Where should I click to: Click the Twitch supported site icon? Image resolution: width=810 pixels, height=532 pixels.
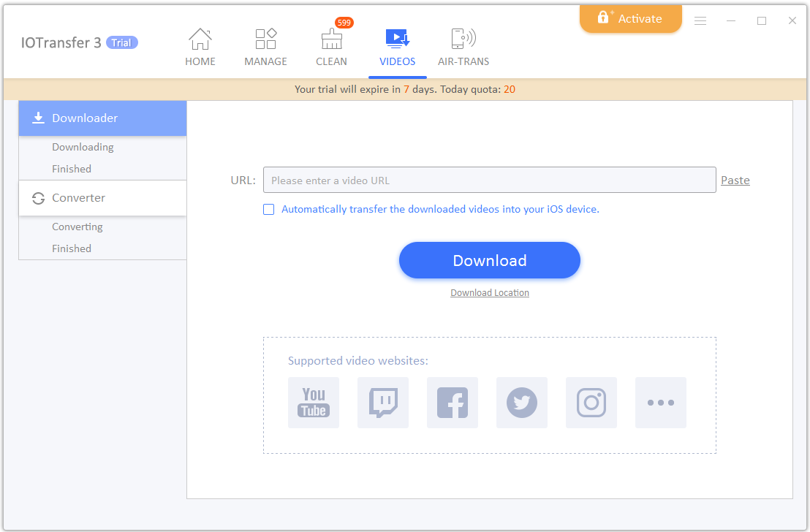tap(383, 403)
